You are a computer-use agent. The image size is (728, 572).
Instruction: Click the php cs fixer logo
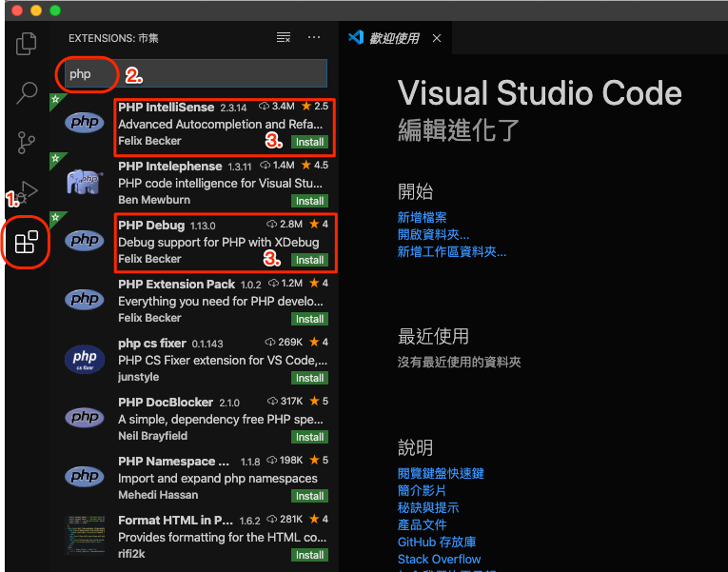pos(84,359)
